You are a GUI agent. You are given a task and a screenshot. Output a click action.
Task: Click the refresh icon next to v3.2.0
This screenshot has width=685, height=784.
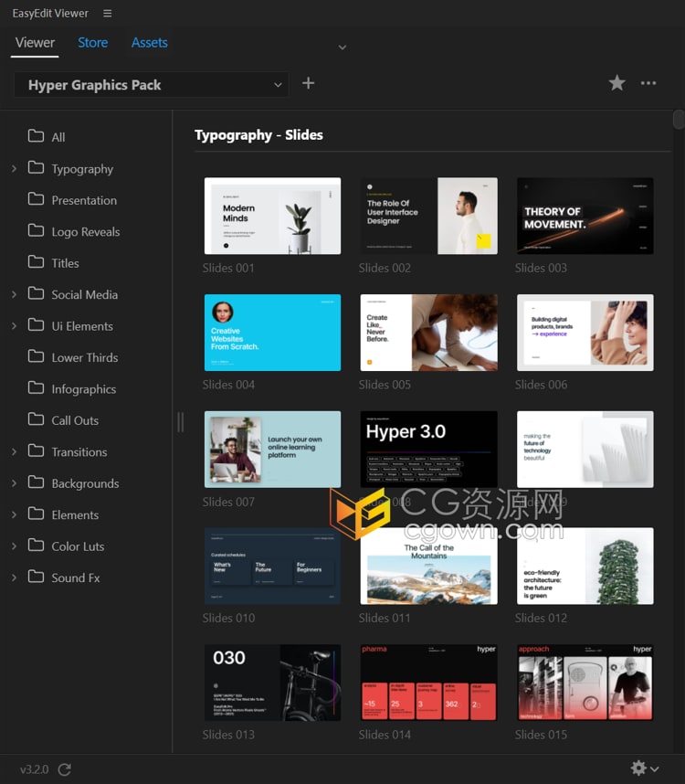pyautogui.click(x=65, y=769)
